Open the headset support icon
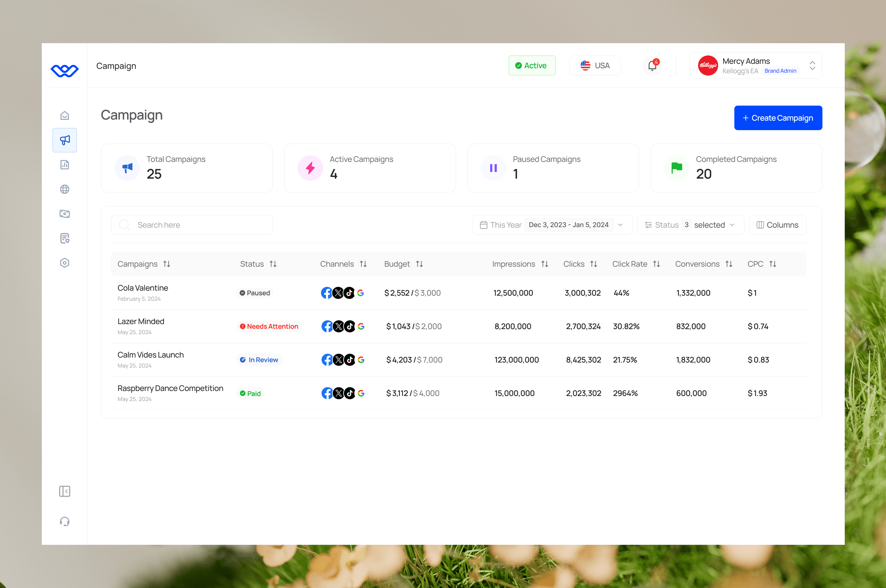The image size is (886, 588). coord(64,521)
